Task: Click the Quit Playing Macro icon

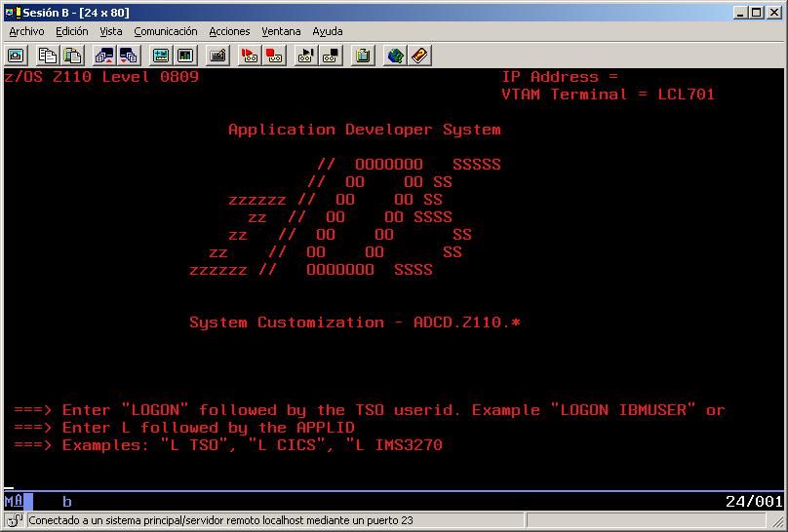Action: pos(331,56)
